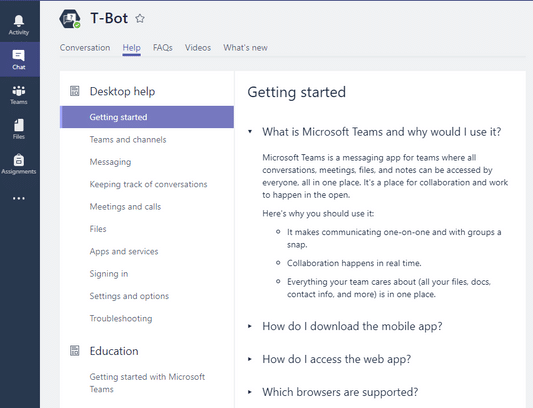Open Keeping track of conversations topic

tap(148, 184)
